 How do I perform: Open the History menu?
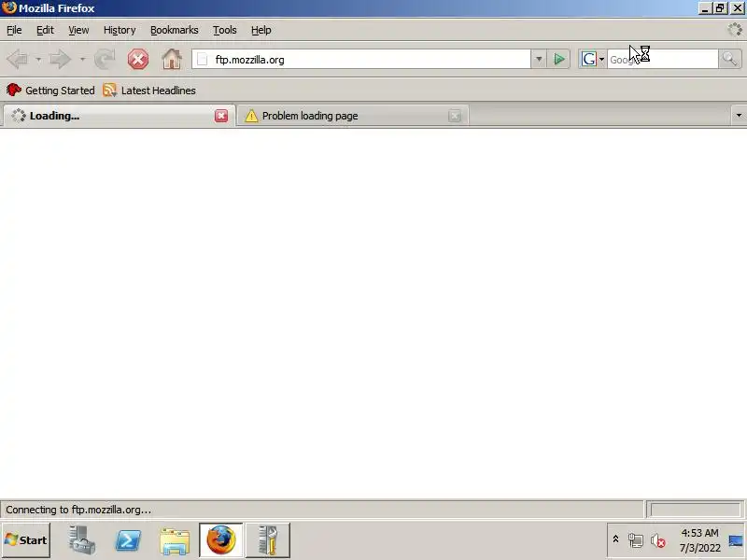pos(120,30)
